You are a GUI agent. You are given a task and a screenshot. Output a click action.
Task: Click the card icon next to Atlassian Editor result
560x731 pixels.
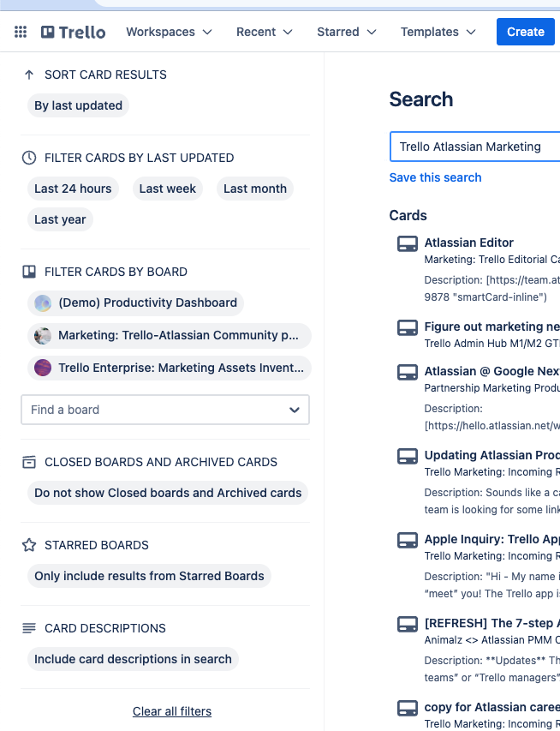(407, 243)
